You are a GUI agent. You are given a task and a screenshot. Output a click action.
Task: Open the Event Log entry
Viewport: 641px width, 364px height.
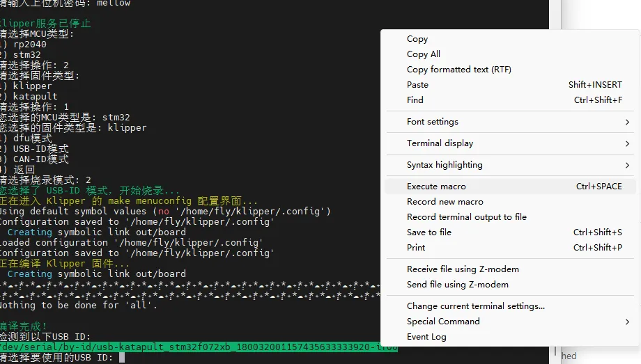426,337
